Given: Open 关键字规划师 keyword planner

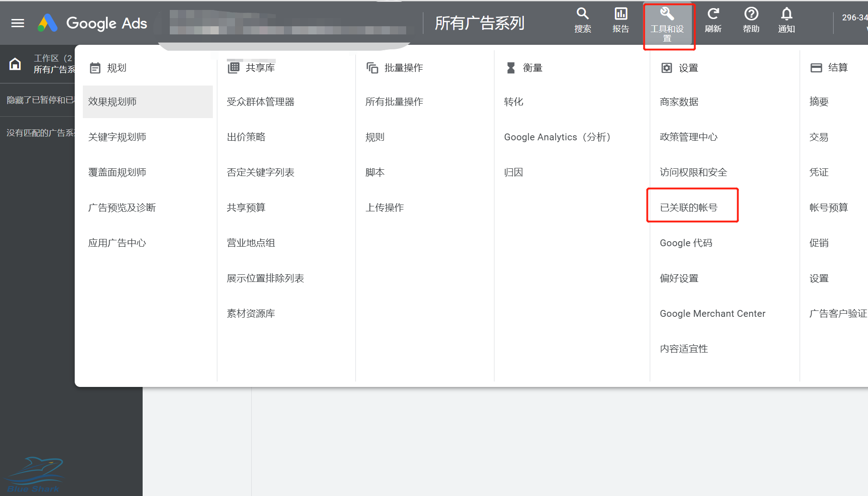Looking at the screenshot, I should [x=117, y=137].
